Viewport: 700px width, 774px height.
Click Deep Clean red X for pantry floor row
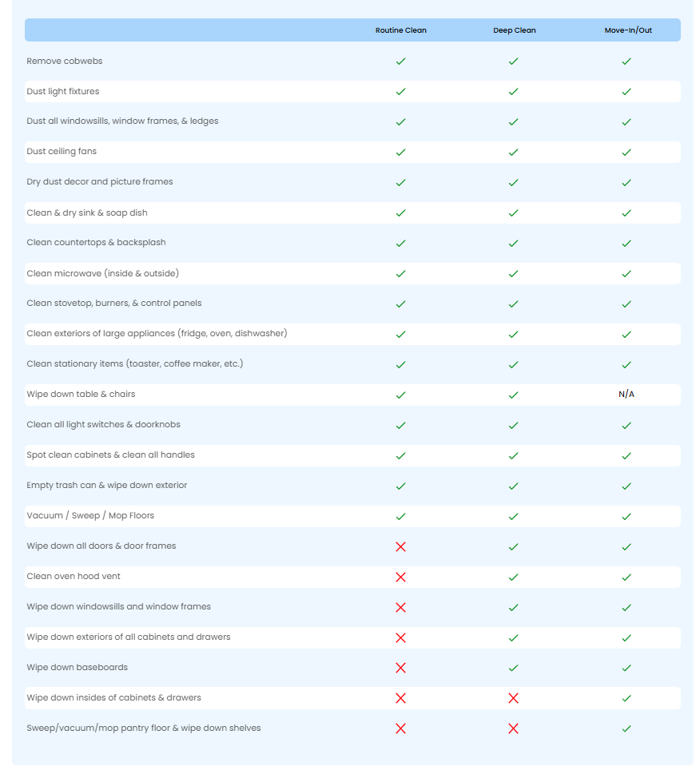point(513,728)
